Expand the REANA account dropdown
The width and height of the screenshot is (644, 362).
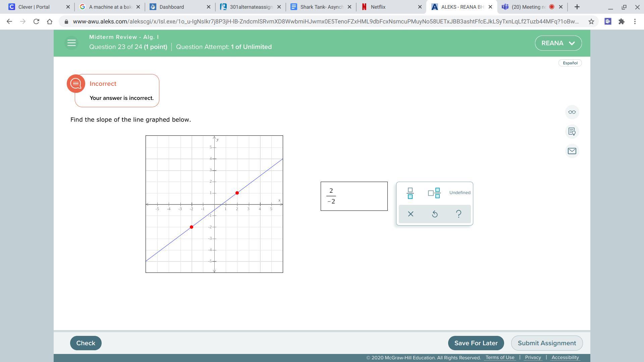click(558, 43)
